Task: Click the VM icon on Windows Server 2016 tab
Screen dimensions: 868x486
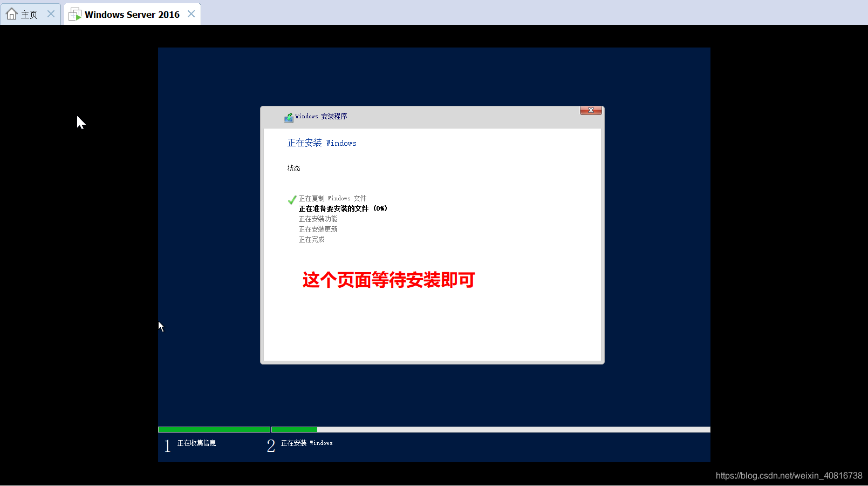Action: click(x=75, y=15)
